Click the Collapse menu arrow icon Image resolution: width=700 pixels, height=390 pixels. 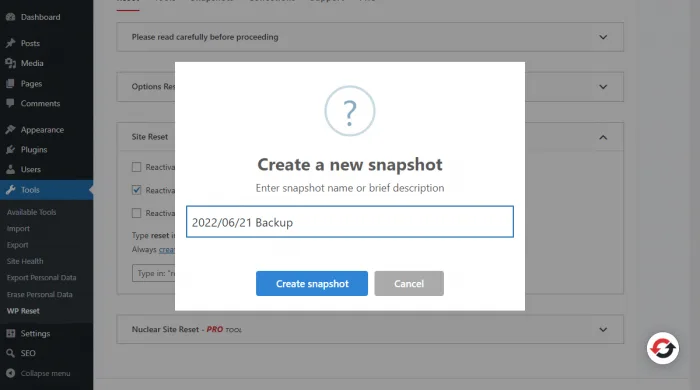tap(11, 373)
